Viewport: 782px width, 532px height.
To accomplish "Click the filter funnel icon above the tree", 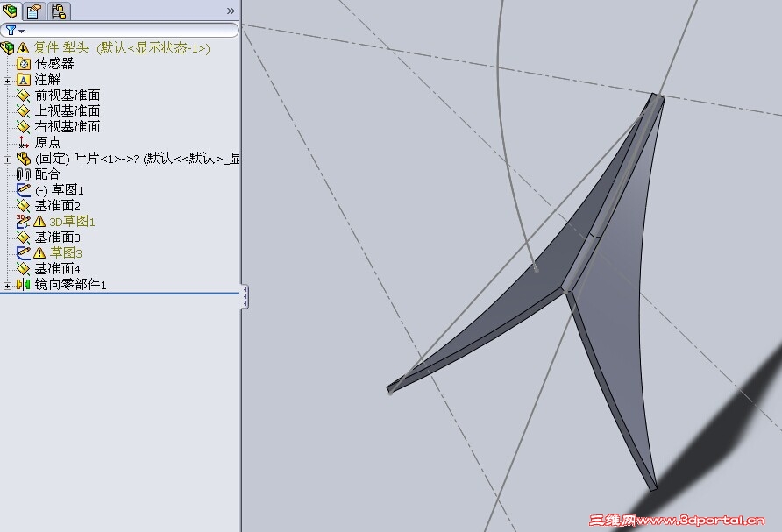I will click(x=11, y=29).
